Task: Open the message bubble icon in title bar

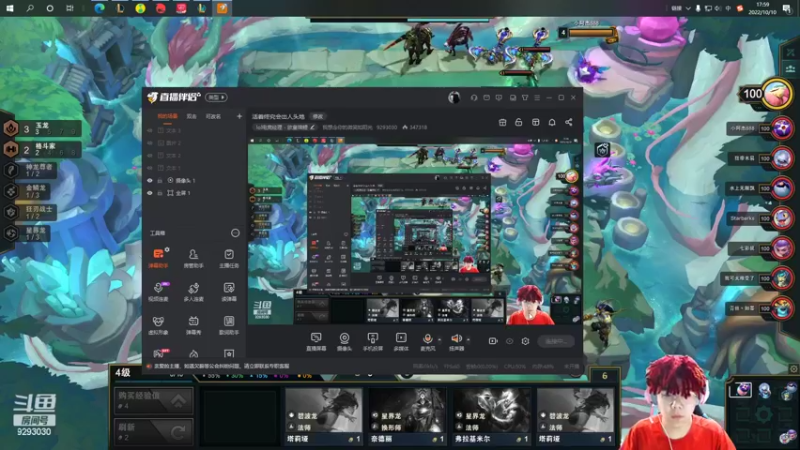Action: 499,97
